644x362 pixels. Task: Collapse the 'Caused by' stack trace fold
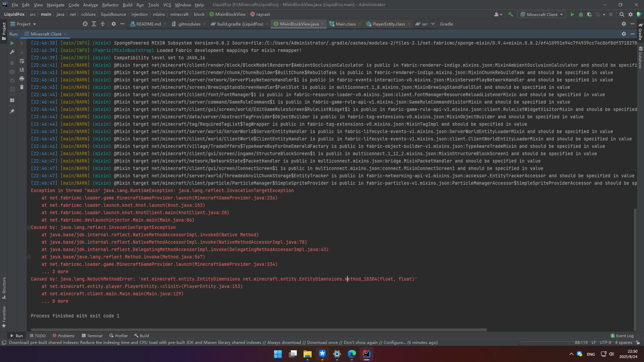[29, 228]
